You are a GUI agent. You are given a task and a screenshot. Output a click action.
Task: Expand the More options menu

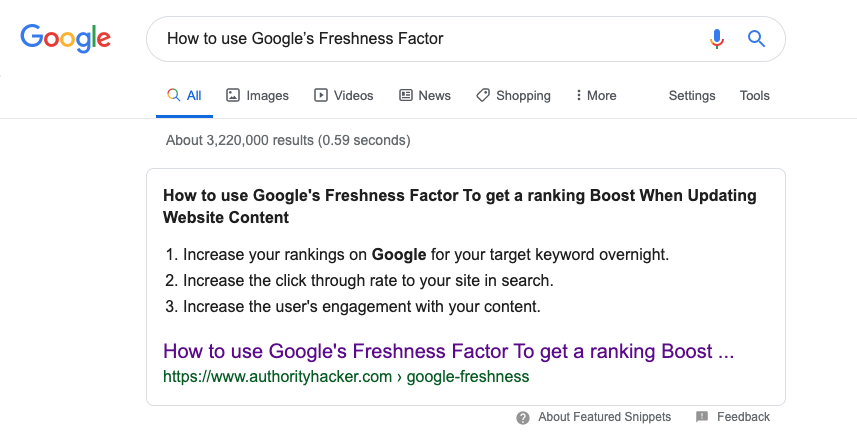pyautogui.click(x=596, y=96)
